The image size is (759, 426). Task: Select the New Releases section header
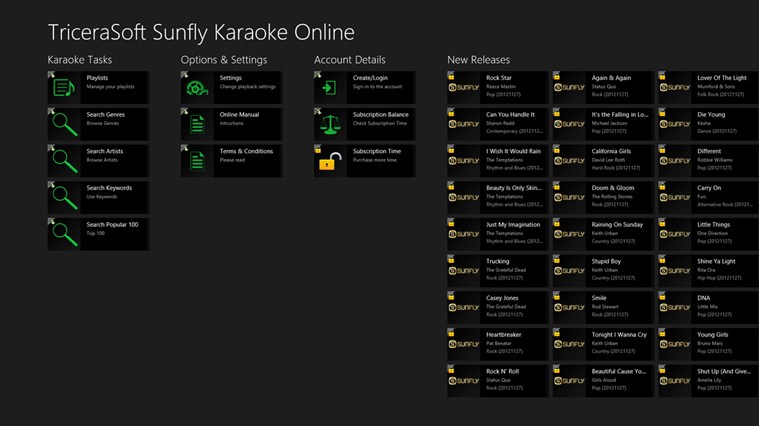pyautogui.click(x=478, y=60)
